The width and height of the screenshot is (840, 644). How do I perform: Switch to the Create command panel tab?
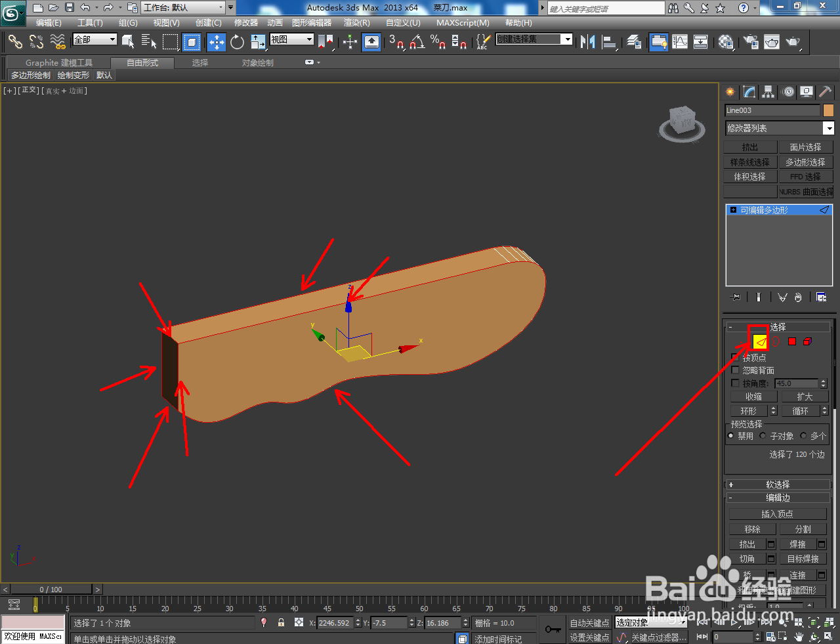pyautogui.click(x=730, y=92)
